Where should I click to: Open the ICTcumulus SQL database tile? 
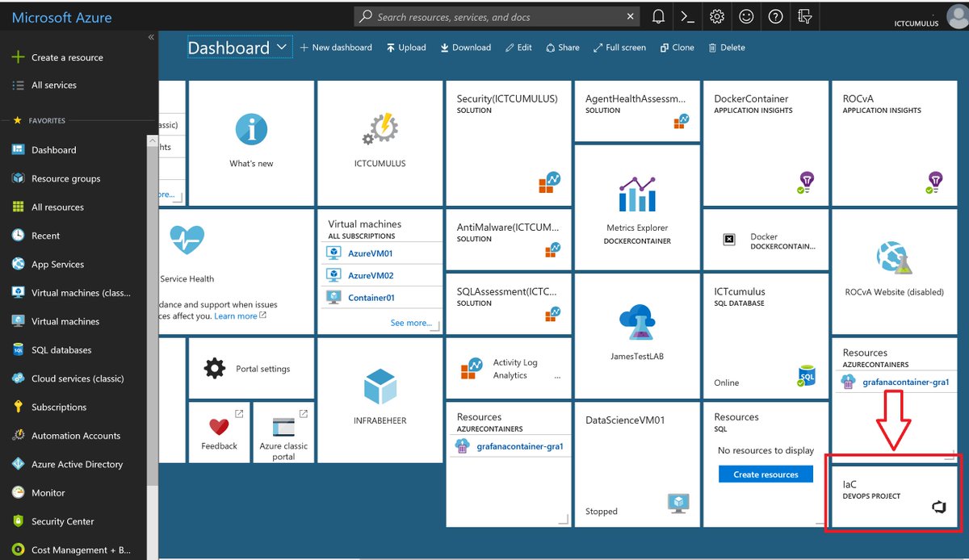click(x=766, y=336)
